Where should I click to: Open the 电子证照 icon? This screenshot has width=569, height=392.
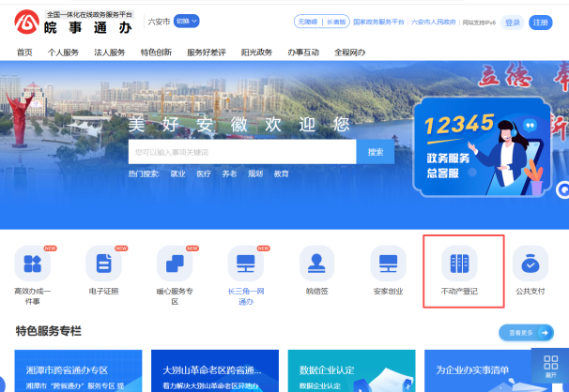(x=103, y=264)
